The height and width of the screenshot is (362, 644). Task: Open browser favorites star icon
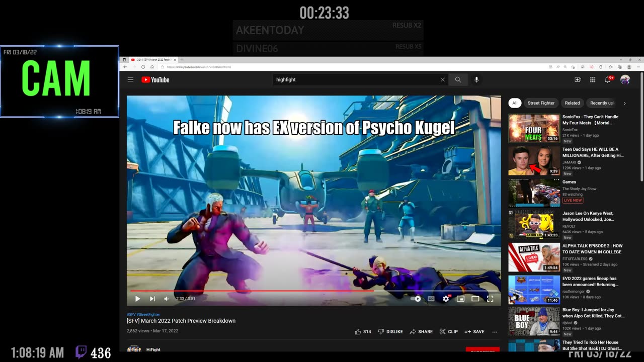click(610, 67)
